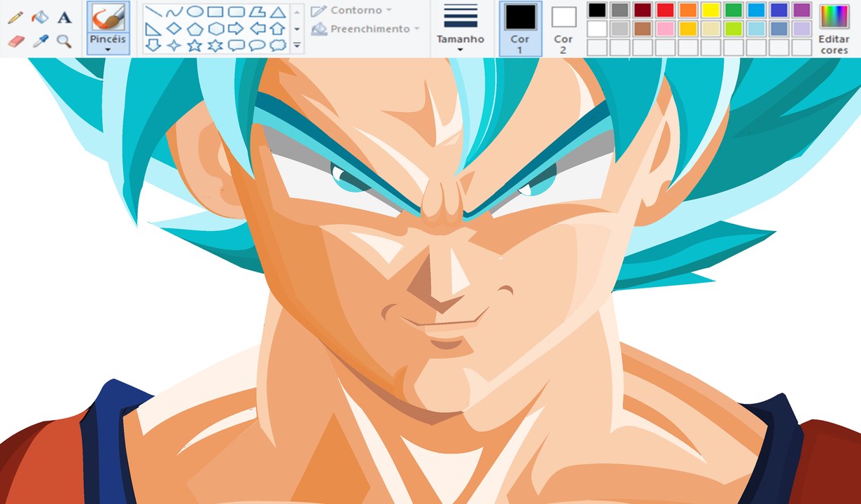Choose the black palette swatch
Viewport: 861px width, 504px height.
coord(597,10)
